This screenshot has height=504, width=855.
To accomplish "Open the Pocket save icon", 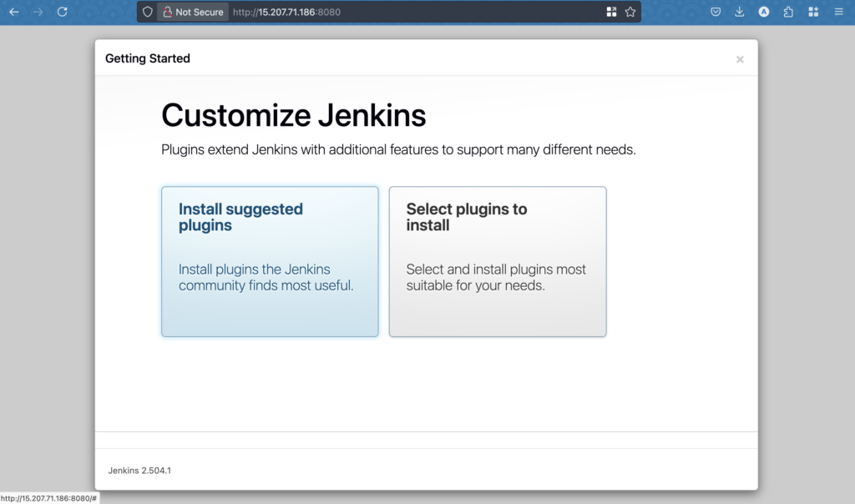I will (716, 12).
